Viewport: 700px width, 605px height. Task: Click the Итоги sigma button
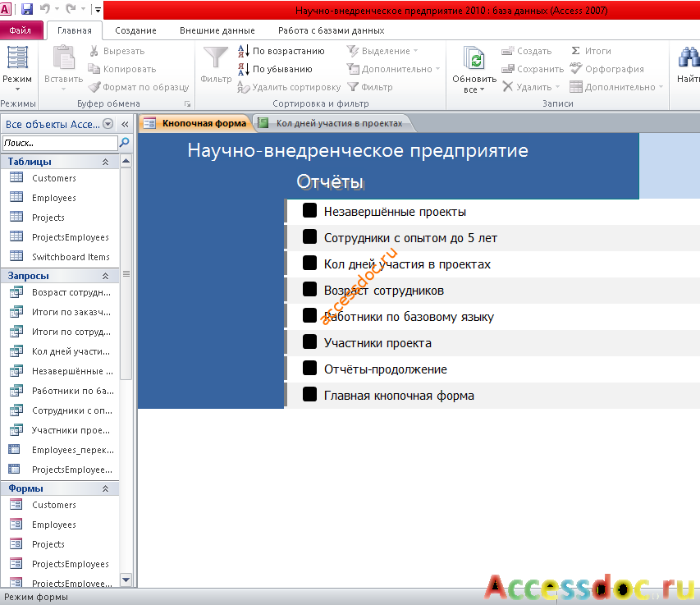[x=591, y=51]
